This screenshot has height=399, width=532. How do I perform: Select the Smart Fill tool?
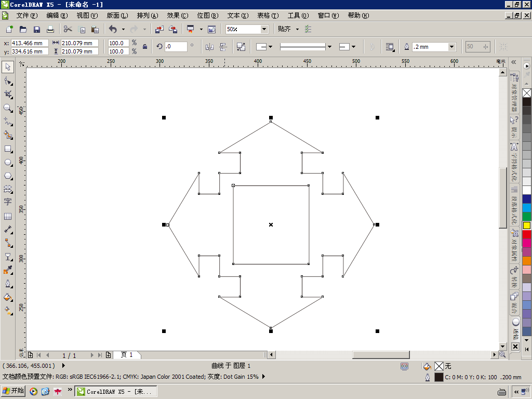8,135
